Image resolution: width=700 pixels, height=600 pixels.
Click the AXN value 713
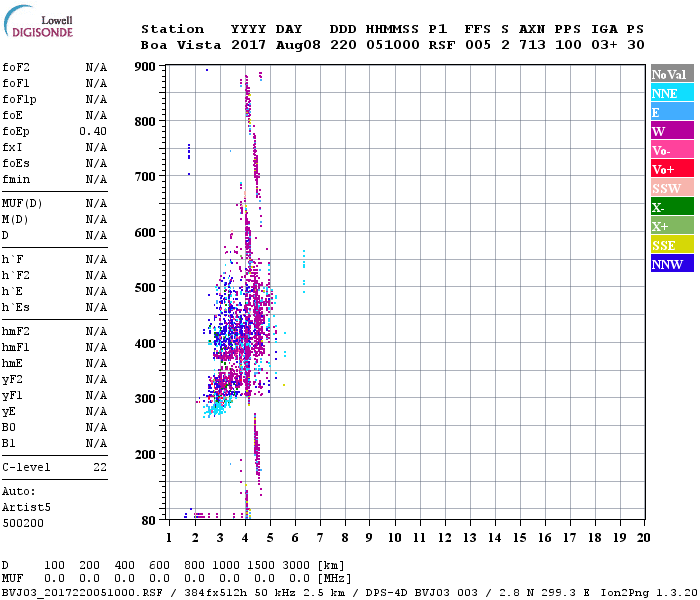coord(532,45)
